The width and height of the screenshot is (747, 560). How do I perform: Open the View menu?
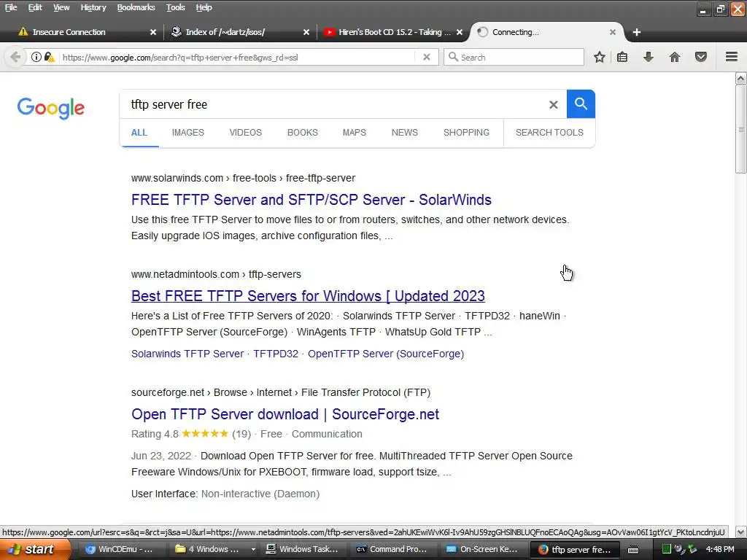pos(61,7)
